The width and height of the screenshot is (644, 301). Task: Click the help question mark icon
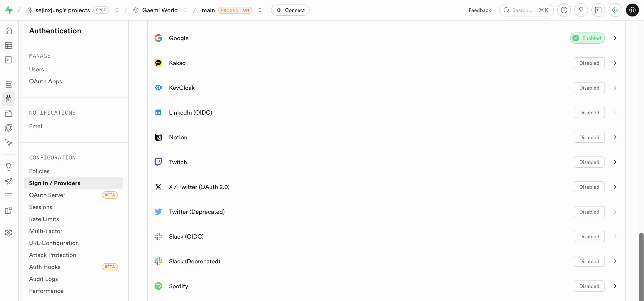[x=564, y=10]
